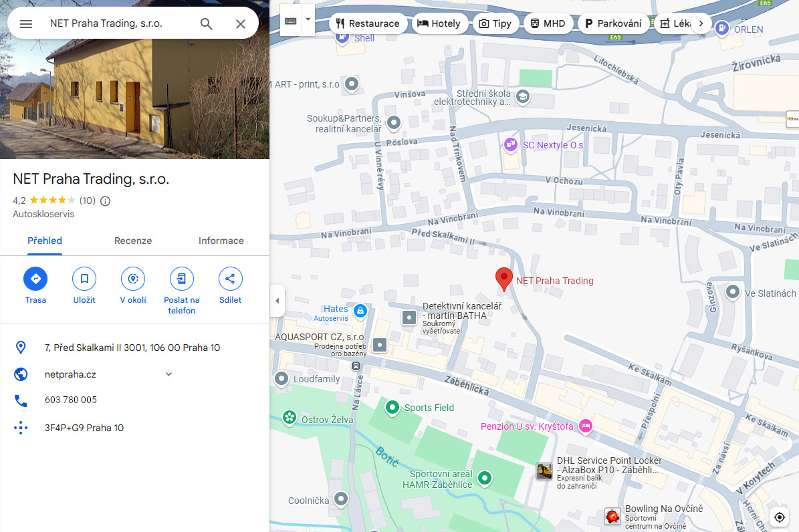Click the bus stop icon on Záběhlická

pos(356,366)
